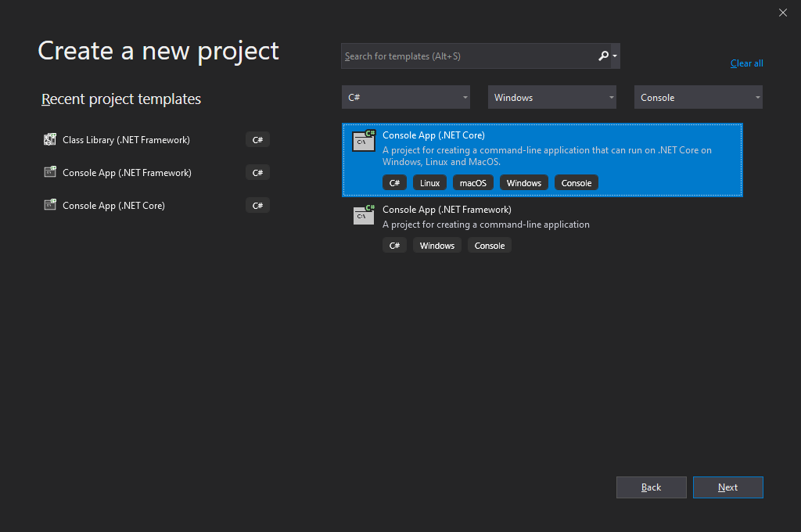Click the C# tag on Console App (.NET Framework) result

pos(394,246)
